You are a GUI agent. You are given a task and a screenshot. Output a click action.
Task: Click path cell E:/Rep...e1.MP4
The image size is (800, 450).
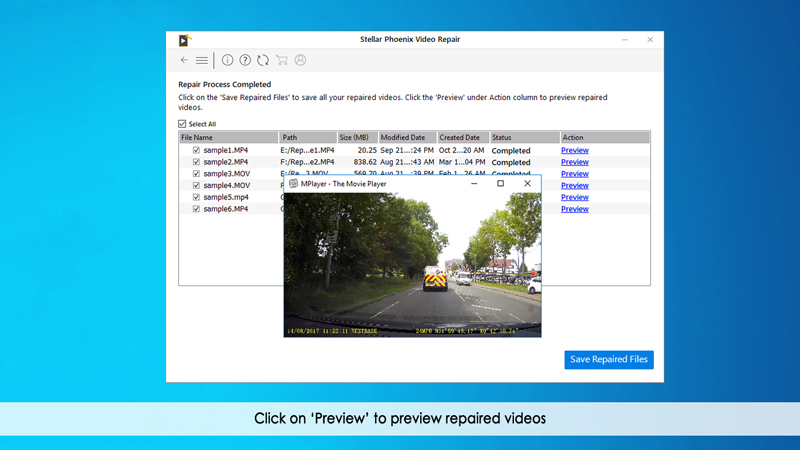307,151
